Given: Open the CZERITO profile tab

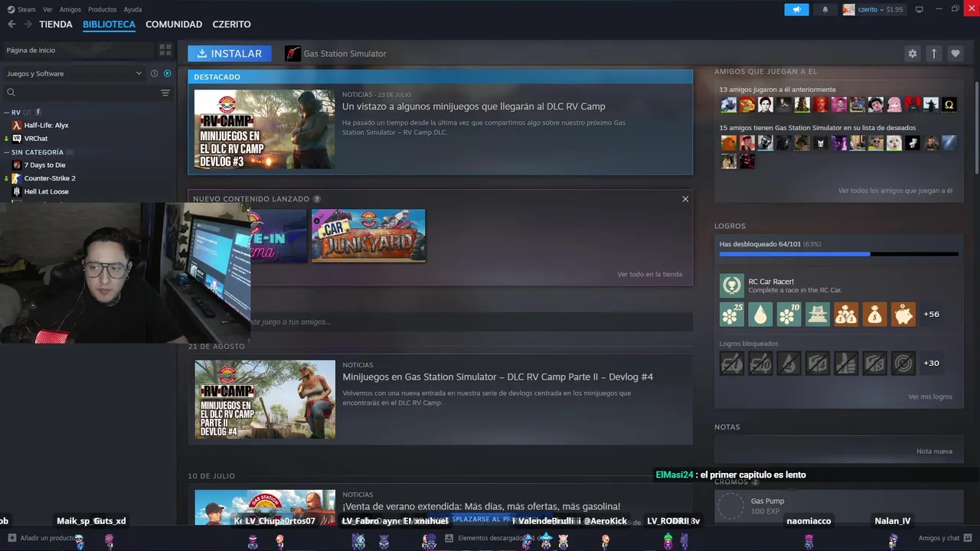Looking at the screenshot, I should [x=231, y=24].
